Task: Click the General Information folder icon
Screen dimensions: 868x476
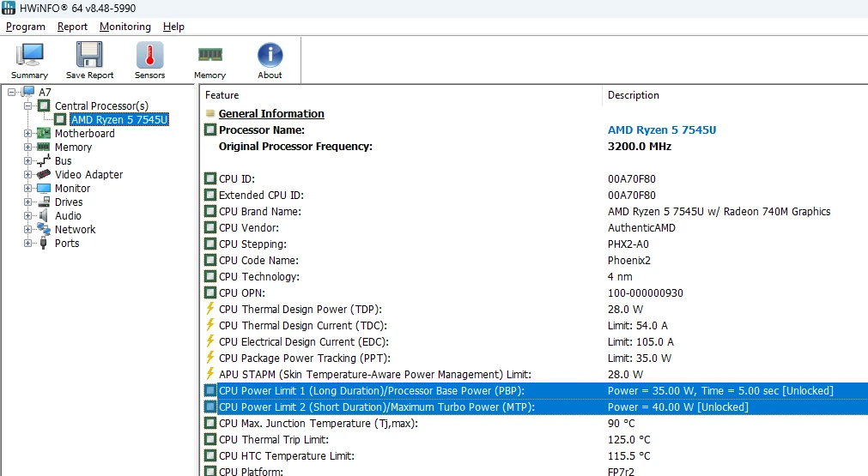Action: pos(209,113)
